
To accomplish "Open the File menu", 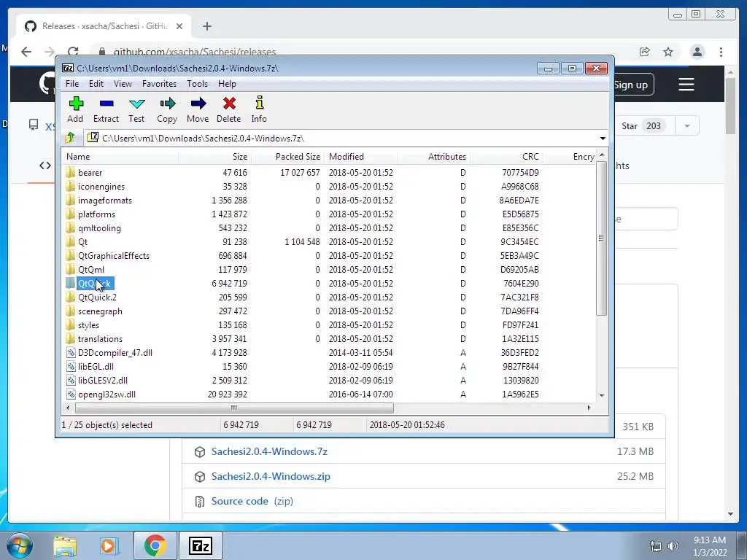I will point(72,84).
